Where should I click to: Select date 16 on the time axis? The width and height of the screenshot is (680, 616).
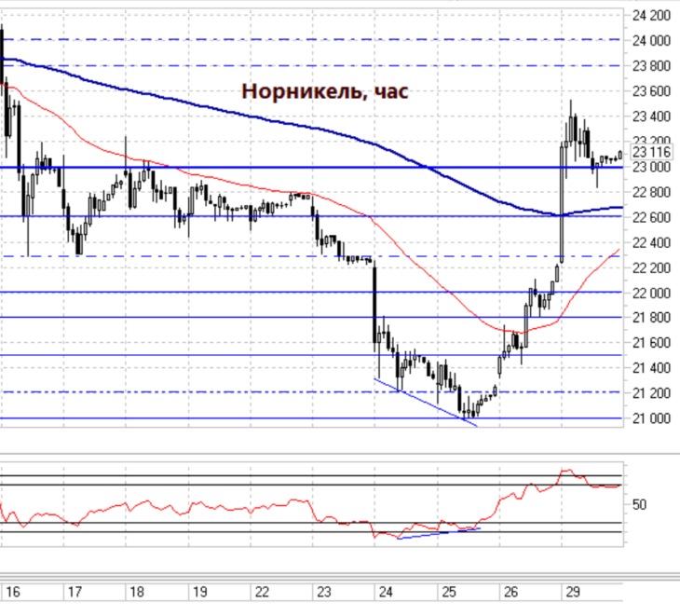point(13,592)
